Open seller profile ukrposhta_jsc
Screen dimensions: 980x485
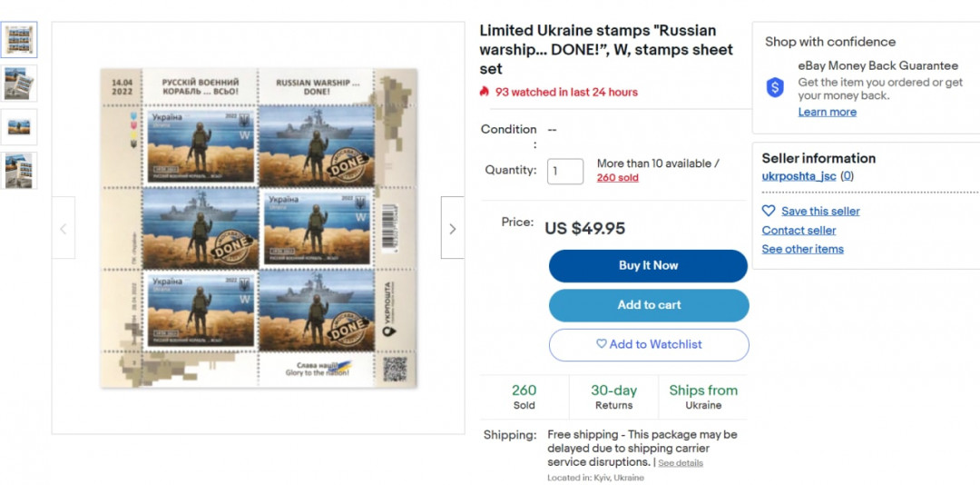(799, 176)
